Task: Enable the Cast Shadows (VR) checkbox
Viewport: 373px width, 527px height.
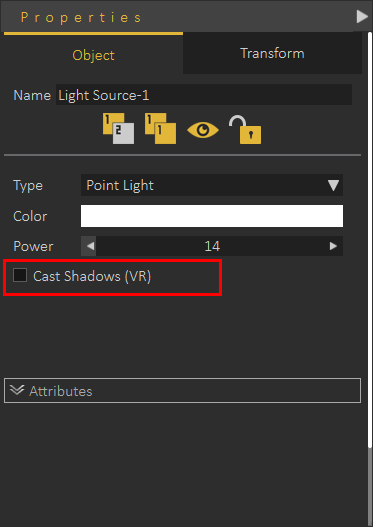Action: (20, 275)
